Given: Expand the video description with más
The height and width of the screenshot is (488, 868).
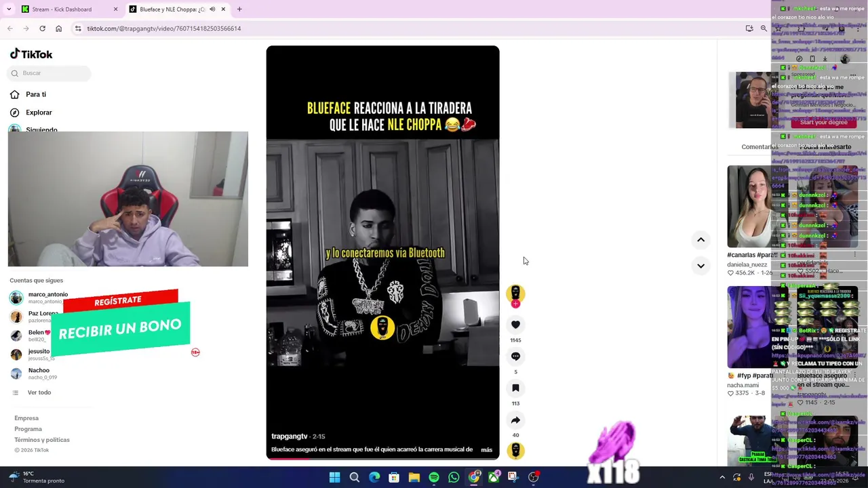Looking at the screenshot, I should 486,449.
